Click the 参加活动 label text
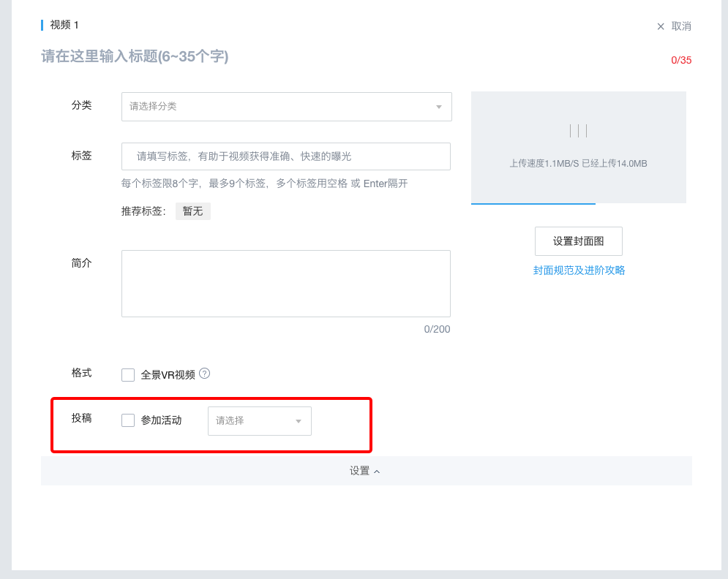The image size is (728, 579). (161, 420)
